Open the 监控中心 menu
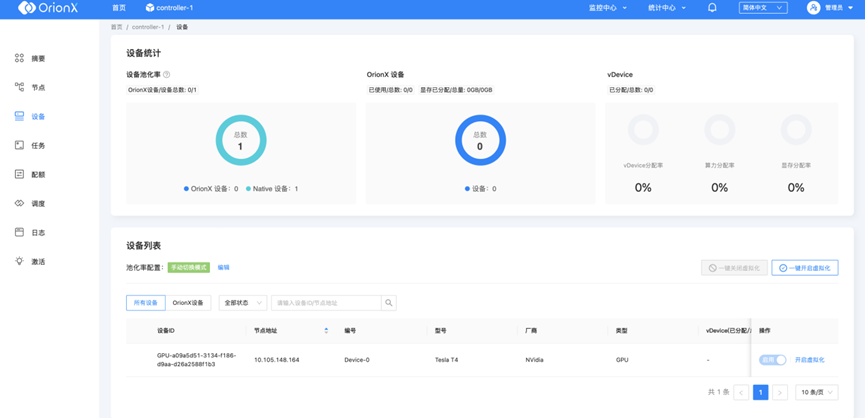 pyautogui.click(x=608, y=8)
